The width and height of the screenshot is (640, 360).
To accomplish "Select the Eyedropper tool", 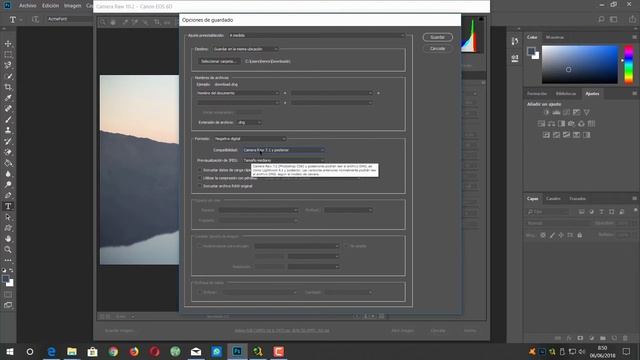I will point(8,98).
